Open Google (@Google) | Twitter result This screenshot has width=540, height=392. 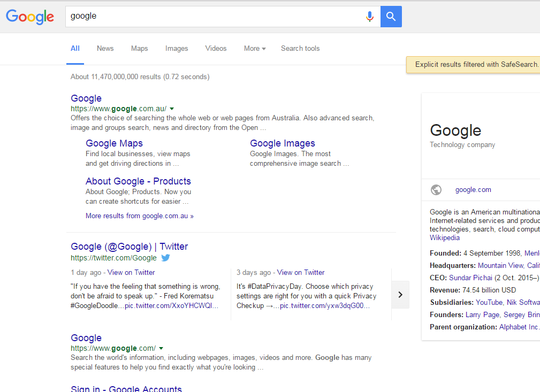[129, 247]
